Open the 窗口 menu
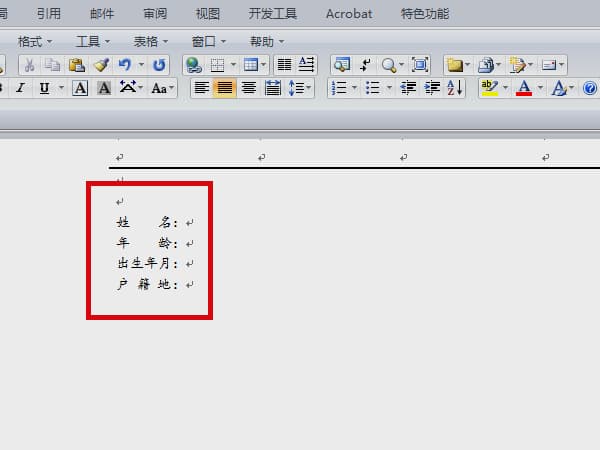Screen dimensions: 600x450 (x=209, y=41)
